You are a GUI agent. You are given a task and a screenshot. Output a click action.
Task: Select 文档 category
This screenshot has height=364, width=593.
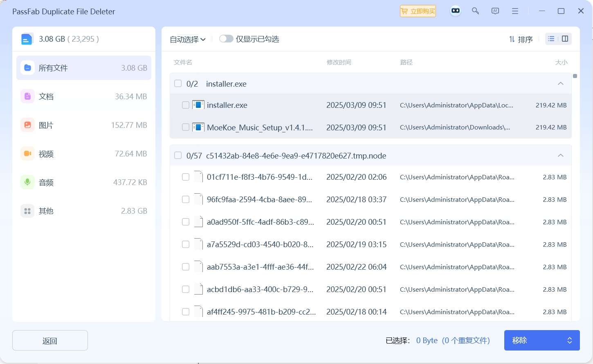point(84,96)
